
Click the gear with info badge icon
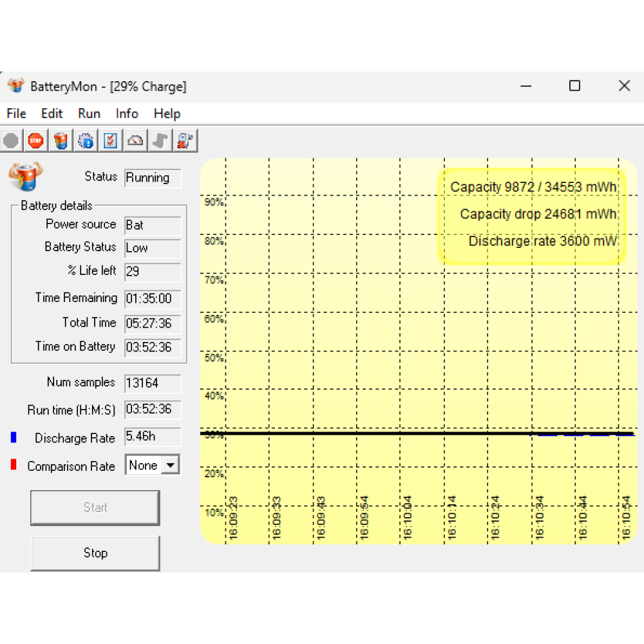coord(86,140)
